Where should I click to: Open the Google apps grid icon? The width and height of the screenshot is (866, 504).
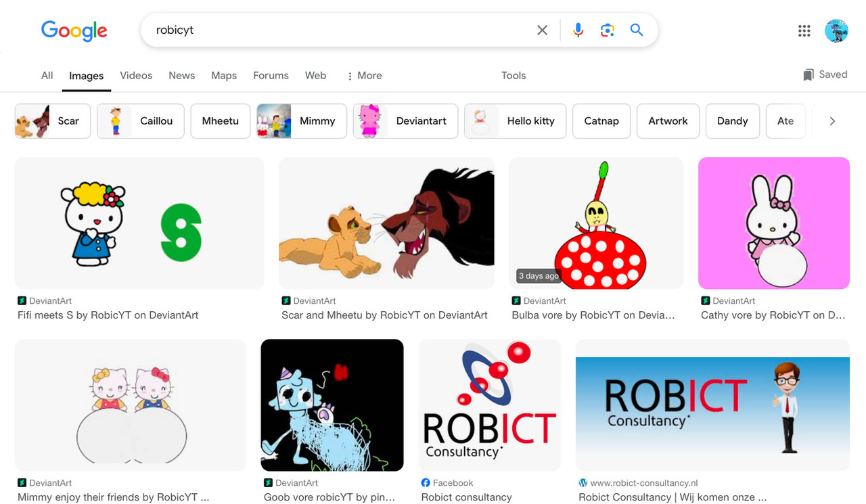(x=804, y=30)
